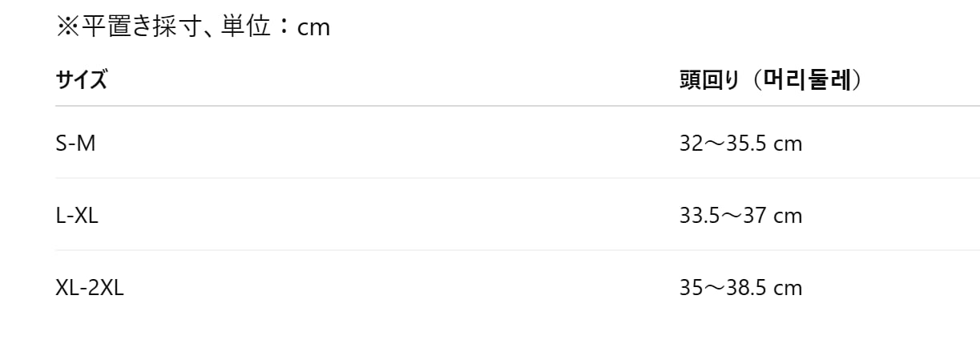Select the "XL-2XL" size cell
Image resolution: width=980 pixels, height=340 pixels.
pyautogui.click(x=90, y=288)
